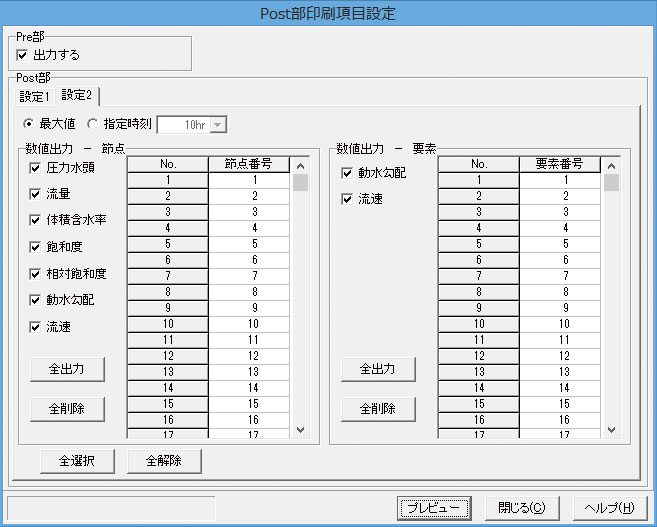657x527 pixels.
Task: Click scroll-up arrow of 節点 table
Action: pyautogui.click(x=300, y=166)
